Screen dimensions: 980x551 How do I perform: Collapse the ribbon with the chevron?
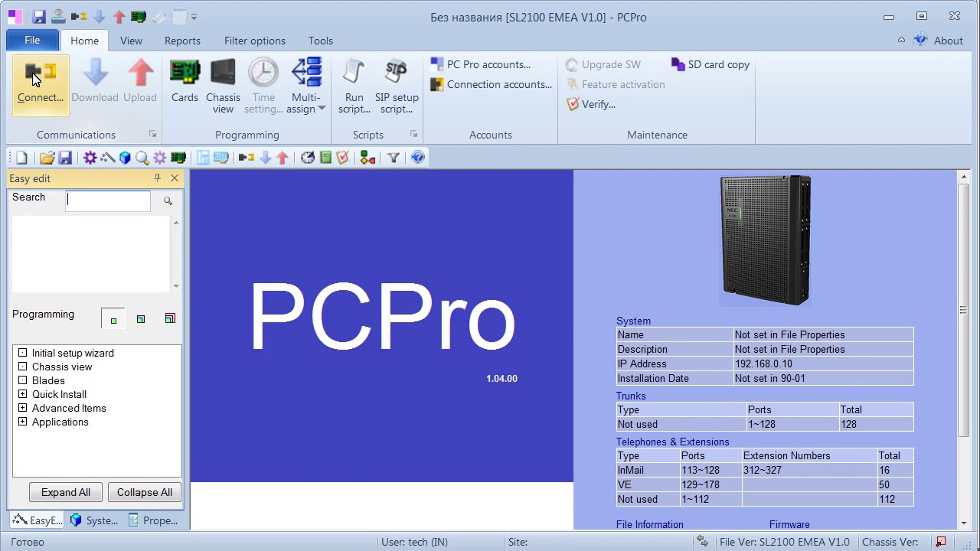pos(901,41)
